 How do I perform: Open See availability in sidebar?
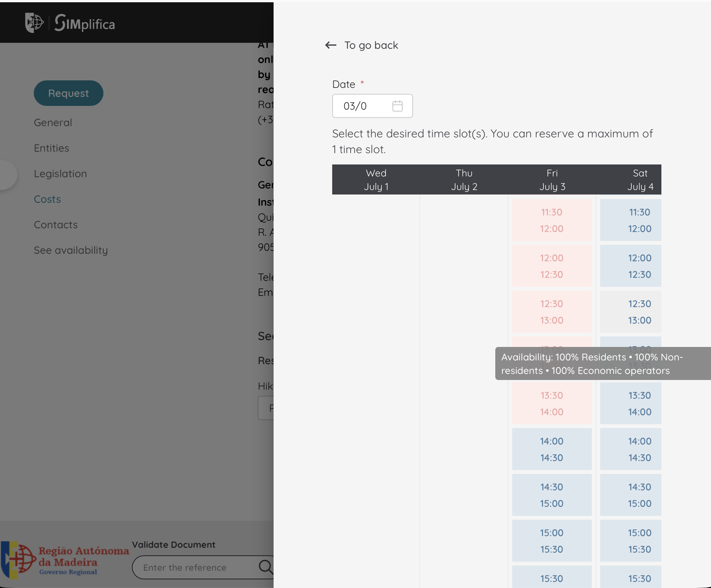[71, 250]
